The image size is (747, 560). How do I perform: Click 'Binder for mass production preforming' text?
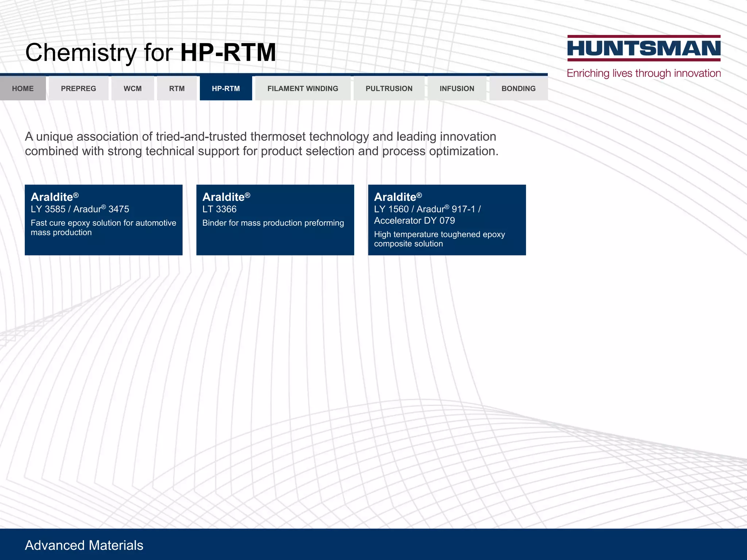[x=273, y=223]
